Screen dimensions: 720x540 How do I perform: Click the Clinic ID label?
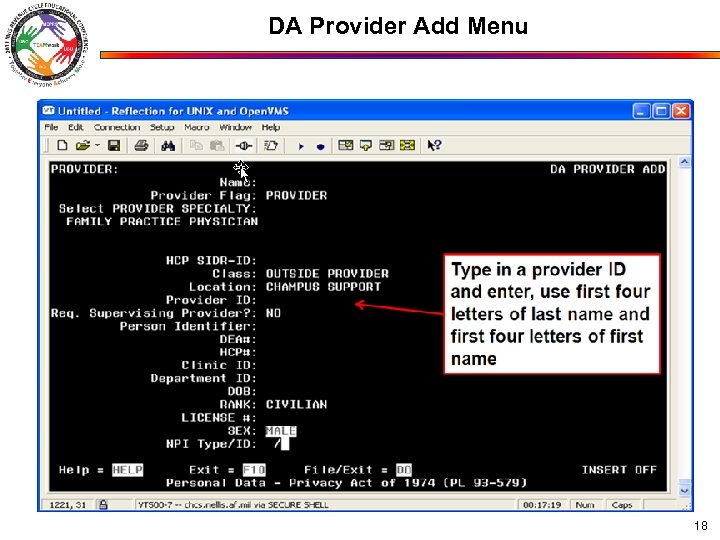[x=219, y=366]
